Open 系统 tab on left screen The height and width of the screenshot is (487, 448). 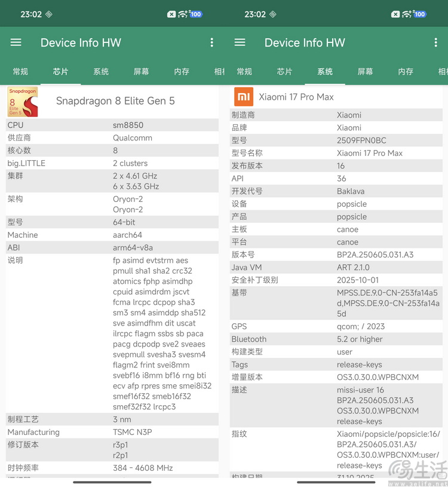click(101, 72)
